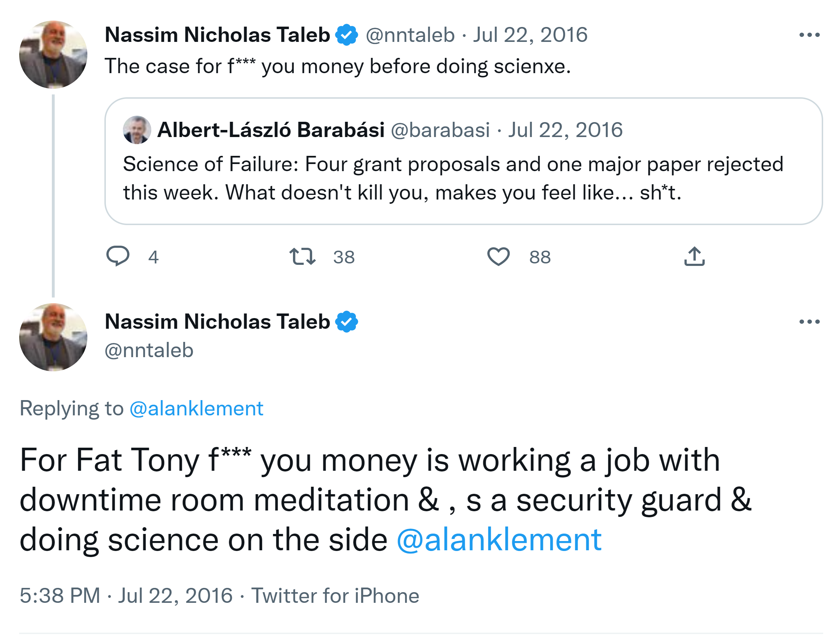Click the Twitter for iPhone source label
The height and width of the screenshot is (644, 837).
click(335, 595)
